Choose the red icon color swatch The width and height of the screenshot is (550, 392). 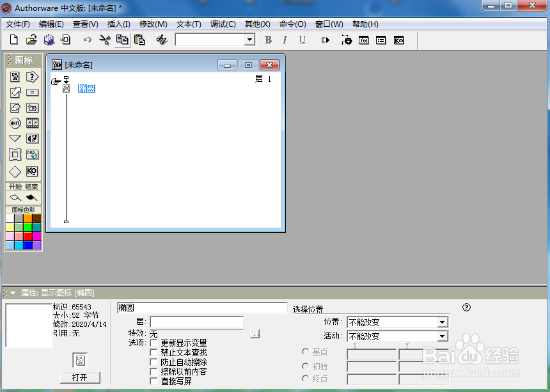tap(27, 237)
